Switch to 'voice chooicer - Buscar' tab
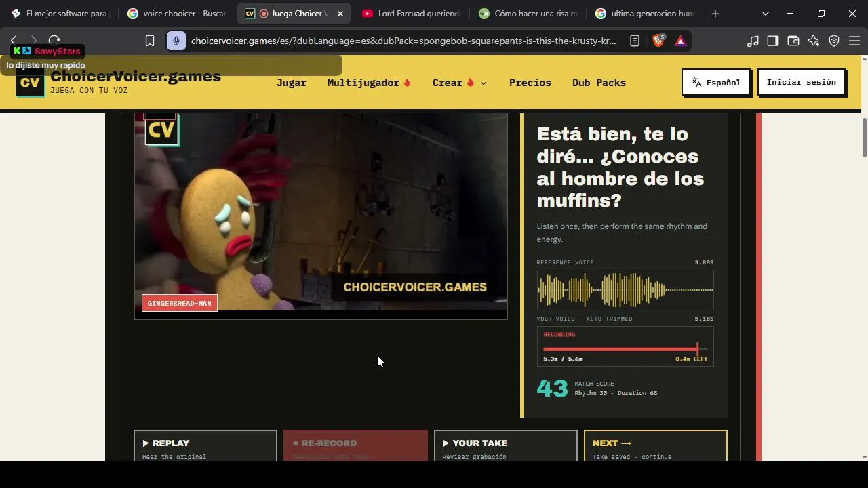 click(x=178, y=14)
